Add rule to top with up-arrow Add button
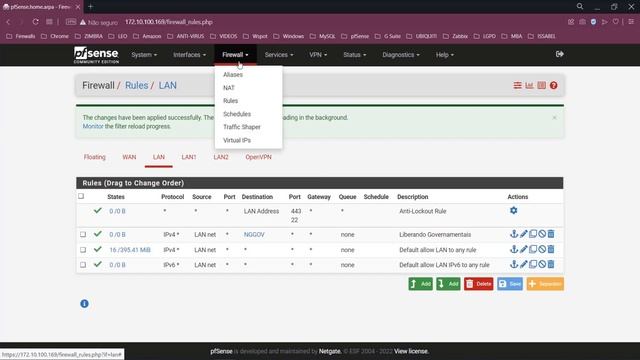Image resolution: width=640 pixels, height=360 pixels. (420, 284)
